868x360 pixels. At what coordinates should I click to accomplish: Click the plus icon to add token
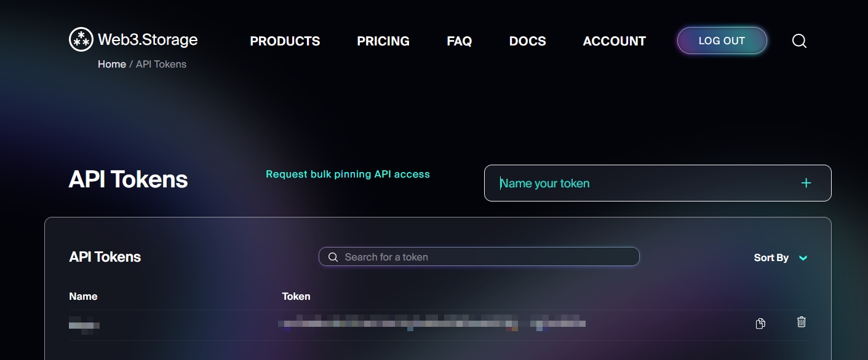[x=806, y=183]
